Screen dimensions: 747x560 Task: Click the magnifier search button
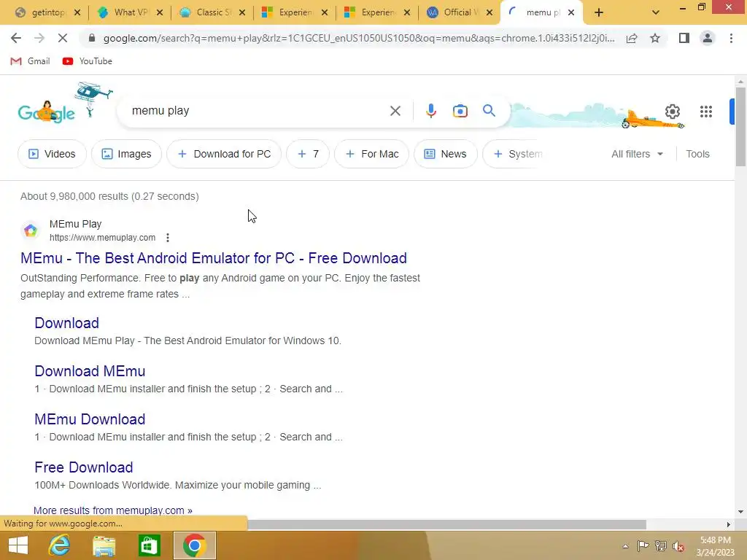coord(489,111)
